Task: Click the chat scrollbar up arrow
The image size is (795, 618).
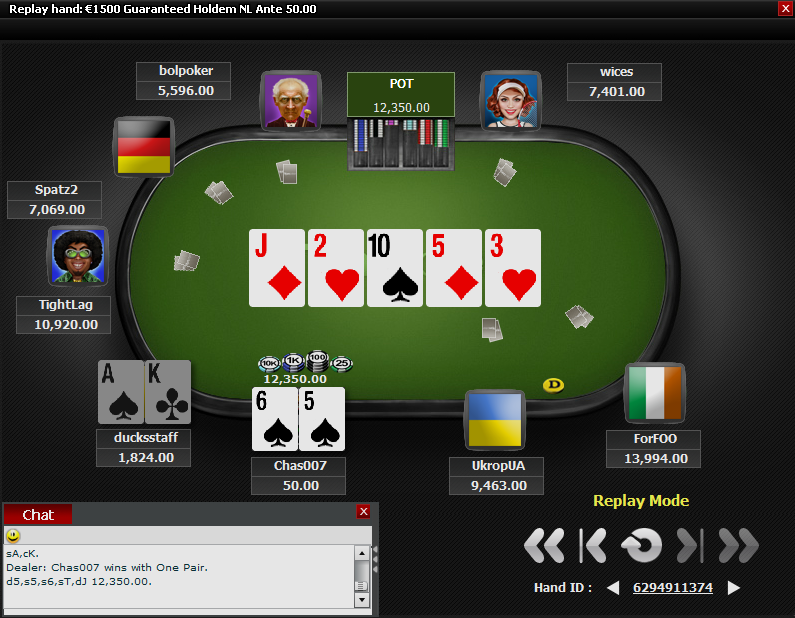Action: [x=362, y=553]
